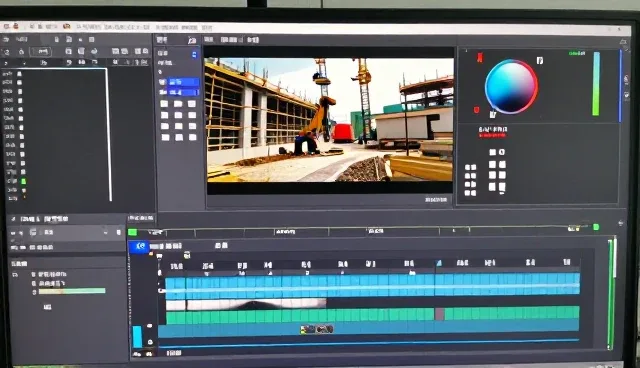Image resolution: width=640 pixels, height=368 pixels.
Task: Select the first blue highlighted item in effects list
Action: (x=183, y=82)
